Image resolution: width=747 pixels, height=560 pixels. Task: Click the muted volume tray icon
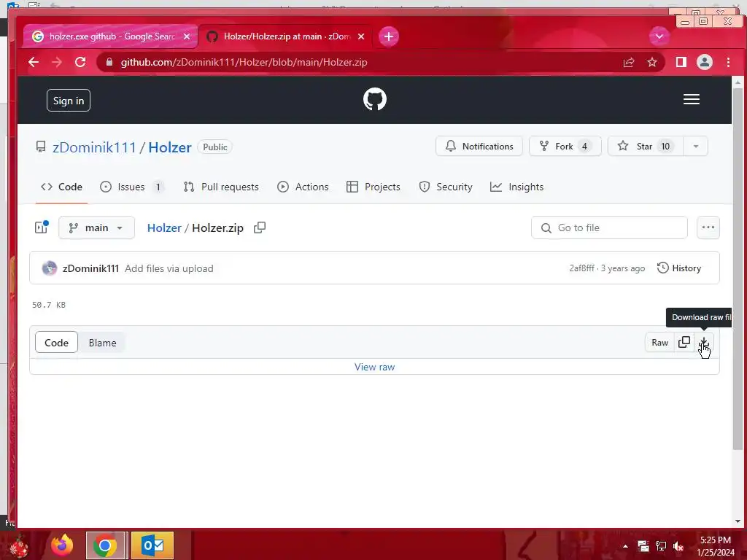tap(678, 546)
